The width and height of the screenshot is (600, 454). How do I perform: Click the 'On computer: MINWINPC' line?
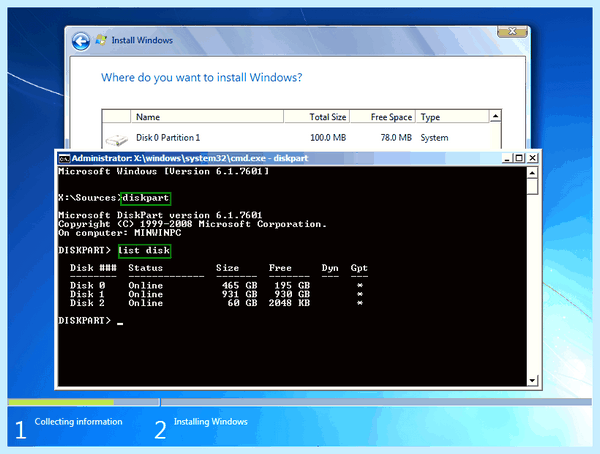point(120,233)
